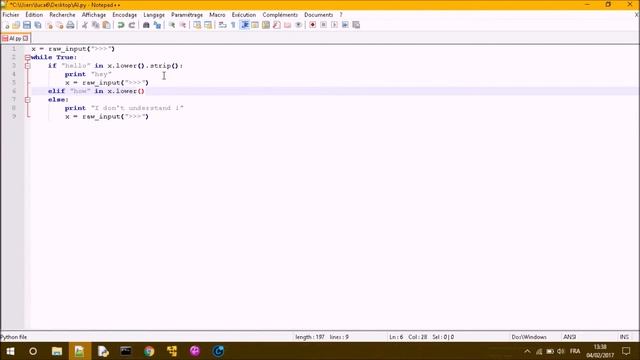
Task: Toggle synchronized vertical scrolling
Action: 197,25
